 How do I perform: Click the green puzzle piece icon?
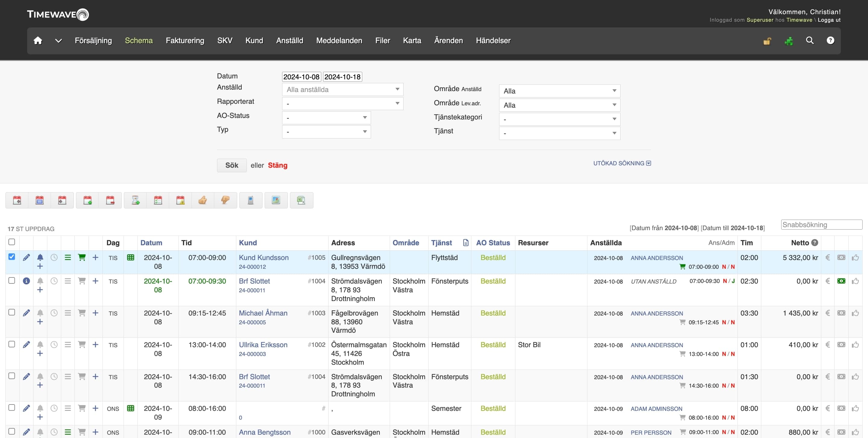[788, 41]
